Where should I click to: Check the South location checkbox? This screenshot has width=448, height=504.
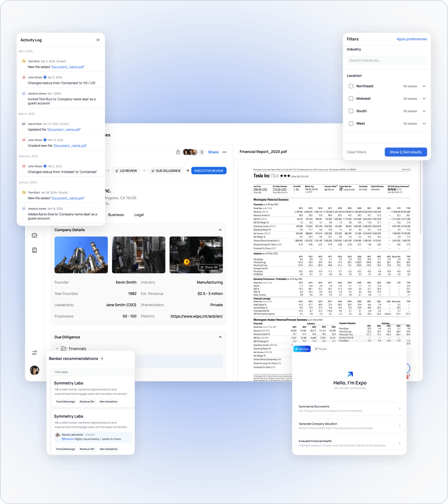click(351, 111)
